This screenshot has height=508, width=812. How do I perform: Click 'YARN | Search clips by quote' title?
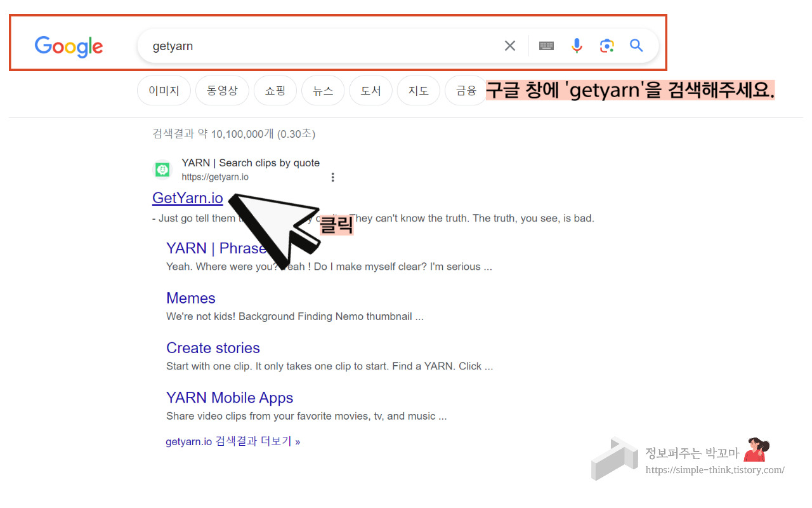(x=251, y=163)
